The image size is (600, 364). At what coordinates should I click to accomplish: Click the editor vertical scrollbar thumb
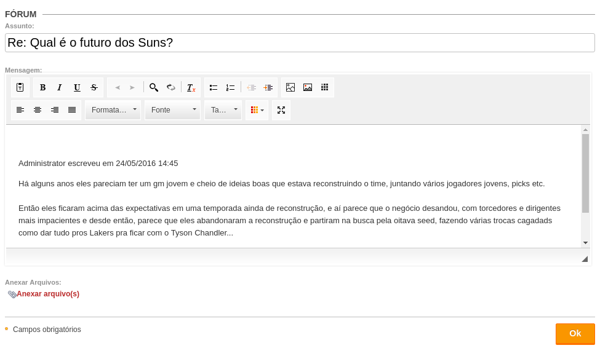click(585, 173)
